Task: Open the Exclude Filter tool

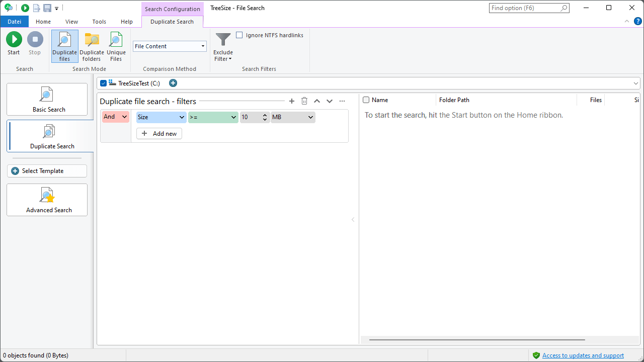Action: [222, 46]
